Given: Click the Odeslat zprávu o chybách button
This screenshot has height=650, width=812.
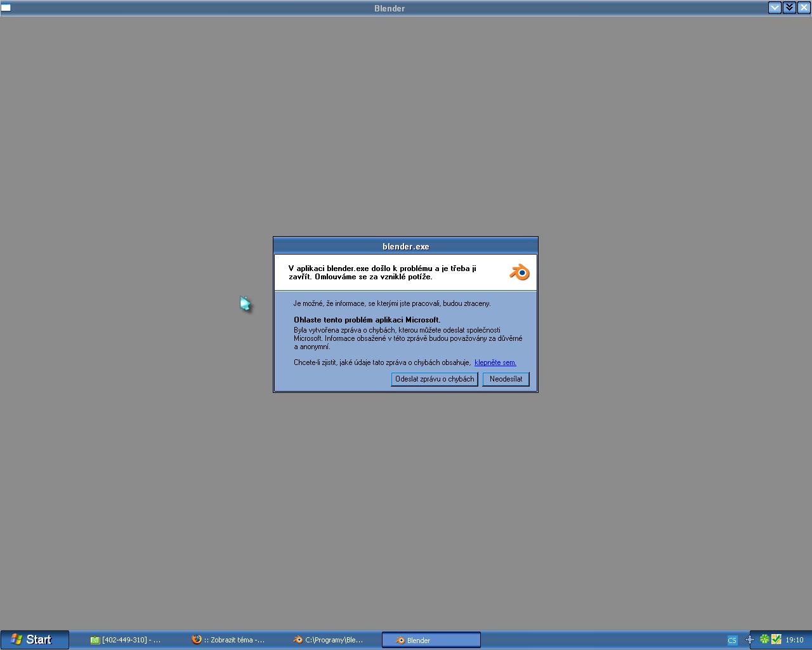Looking at the screenshot, I should 435,379.
